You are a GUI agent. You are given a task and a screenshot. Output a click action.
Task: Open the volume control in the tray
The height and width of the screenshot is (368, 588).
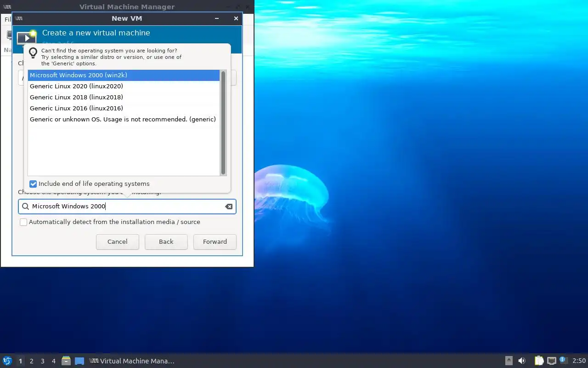(x=522, y=361)
